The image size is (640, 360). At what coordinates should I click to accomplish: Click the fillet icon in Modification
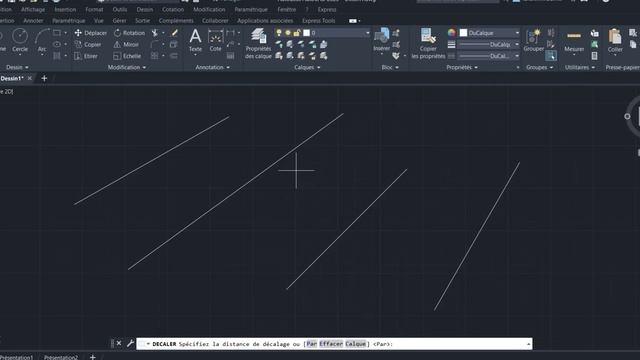(x=155, y=44)
